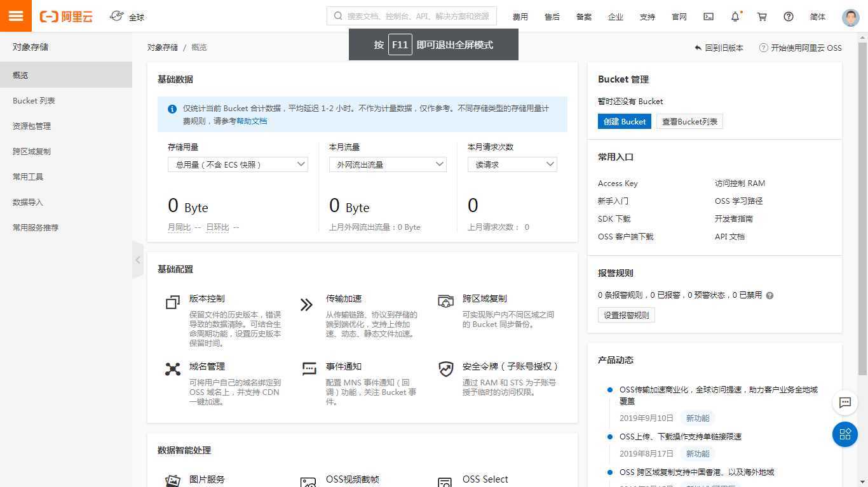868x487 pixels.
Task: Open the 企业 top menu
Action: tap(616, 17)
